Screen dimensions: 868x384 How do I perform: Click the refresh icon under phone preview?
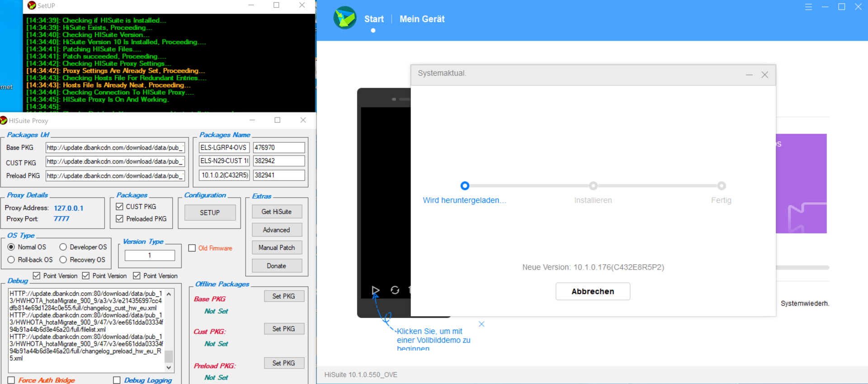[395, 290]
